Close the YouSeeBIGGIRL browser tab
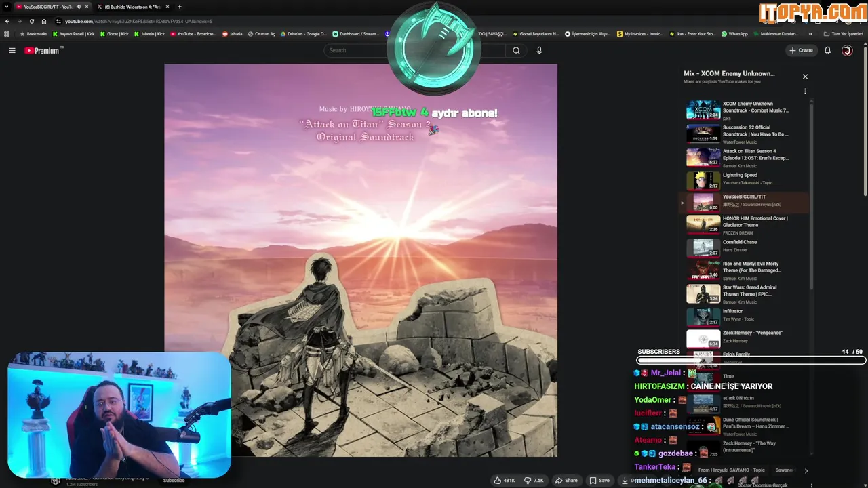 (86, 7)
